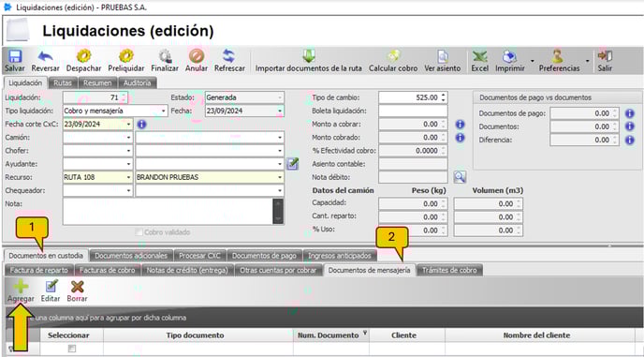Image resolution: width=644 pixels, height=357 pixels.
Task: Select the Documentos de mensajería tab
Action: 369,270
